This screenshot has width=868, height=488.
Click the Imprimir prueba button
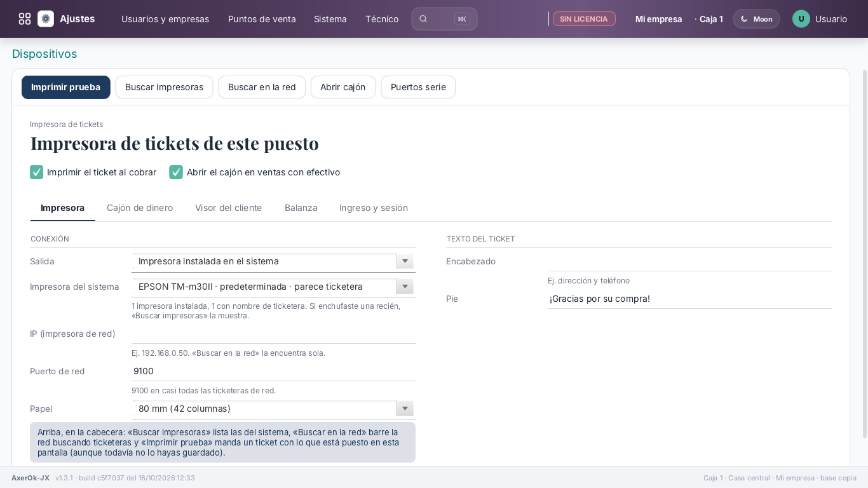coord(66,87)
